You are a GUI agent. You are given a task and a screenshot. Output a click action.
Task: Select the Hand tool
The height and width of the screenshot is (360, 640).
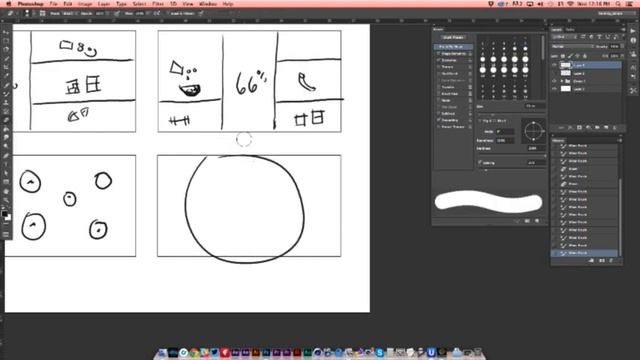pos(6,191)
